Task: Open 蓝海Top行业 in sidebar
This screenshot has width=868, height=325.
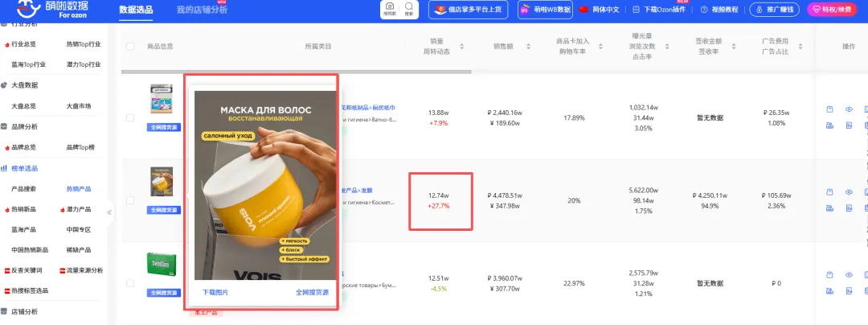Action: coord(29,64)
